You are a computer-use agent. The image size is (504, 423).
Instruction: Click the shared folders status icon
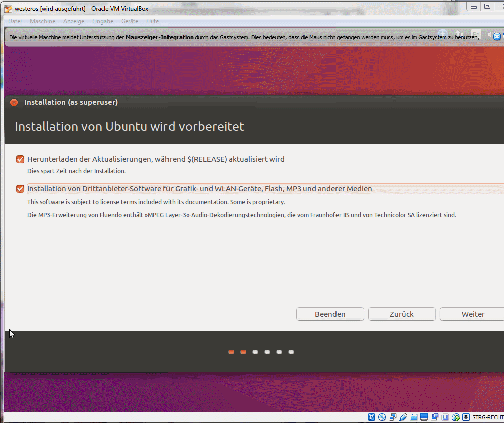[413, 417]
